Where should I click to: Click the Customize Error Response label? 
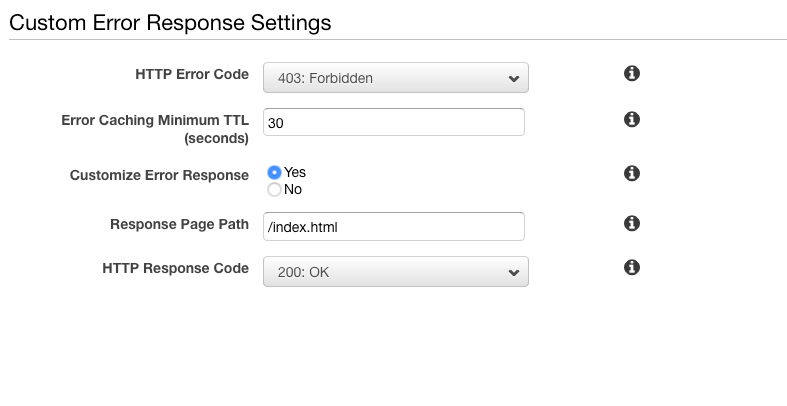159,175
